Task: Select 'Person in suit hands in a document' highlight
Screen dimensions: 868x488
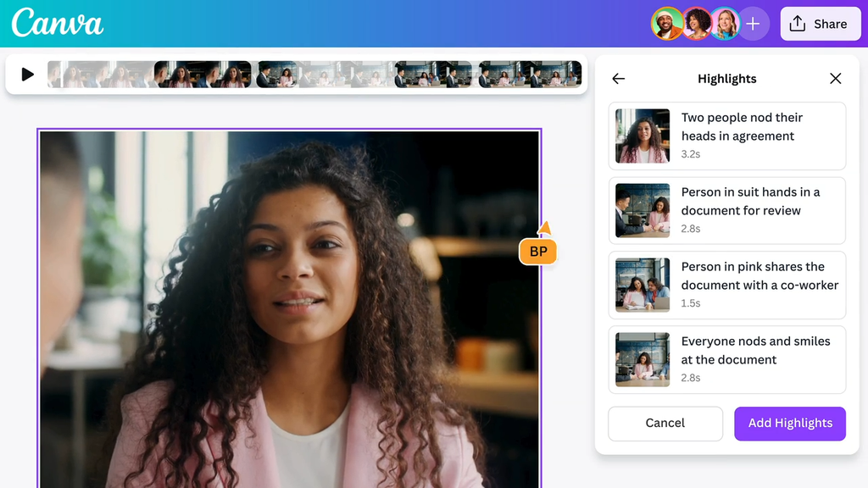Action: tap(726, 210)
